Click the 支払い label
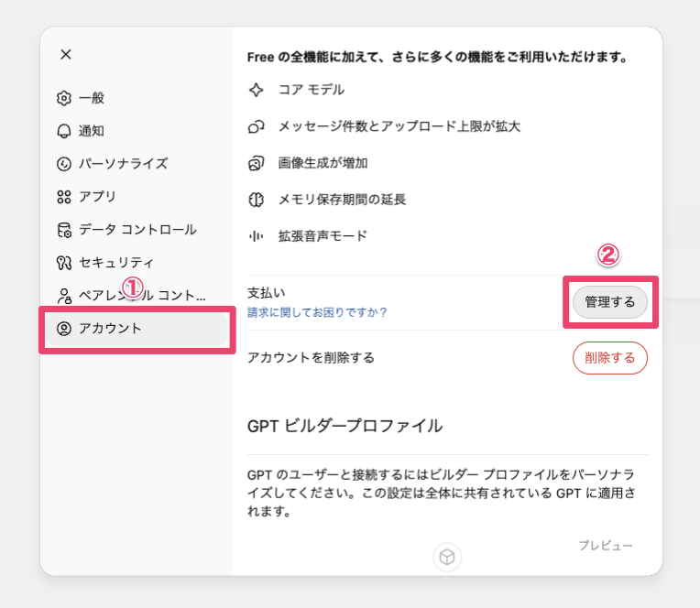 point(266,293)
